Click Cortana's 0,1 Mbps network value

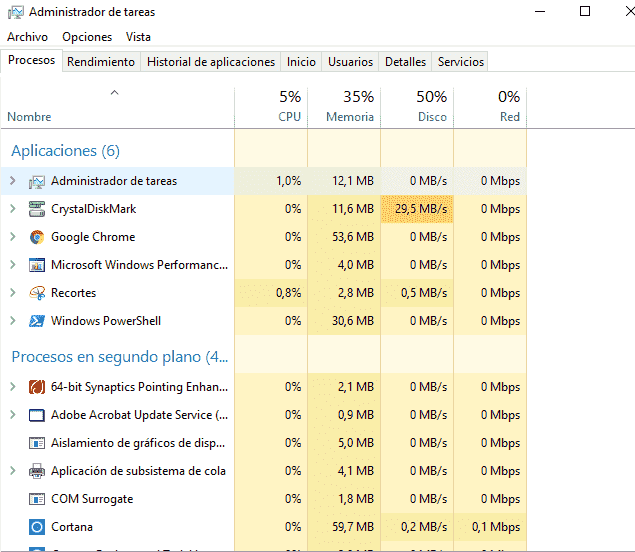(x=496, y=527)
